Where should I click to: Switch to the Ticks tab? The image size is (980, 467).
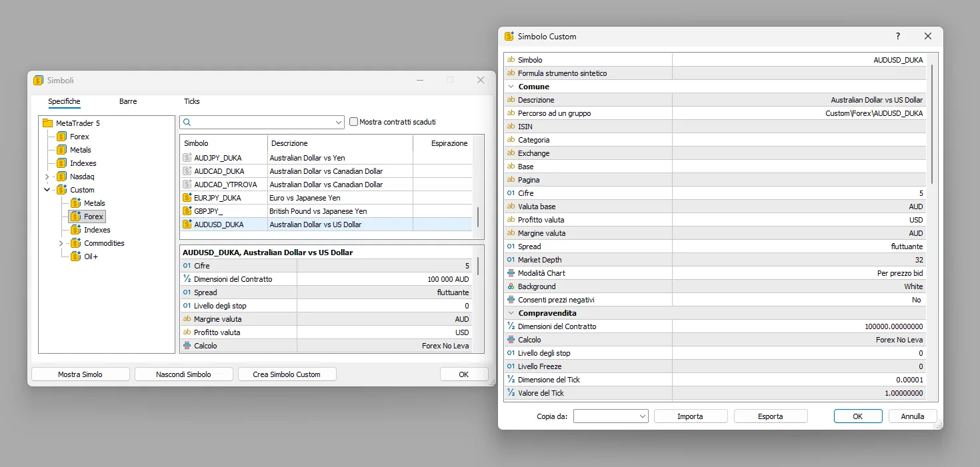[191, 101]
